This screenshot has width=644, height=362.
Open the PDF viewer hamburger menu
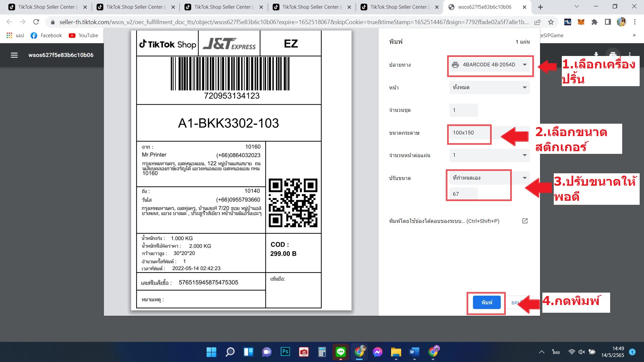[x=14, y=55]
